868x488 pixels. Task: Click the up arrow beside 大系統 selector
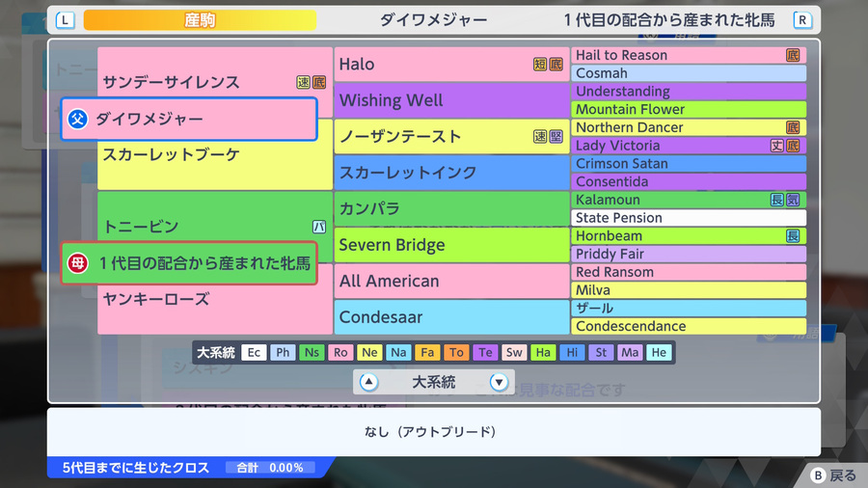[368, 382]
